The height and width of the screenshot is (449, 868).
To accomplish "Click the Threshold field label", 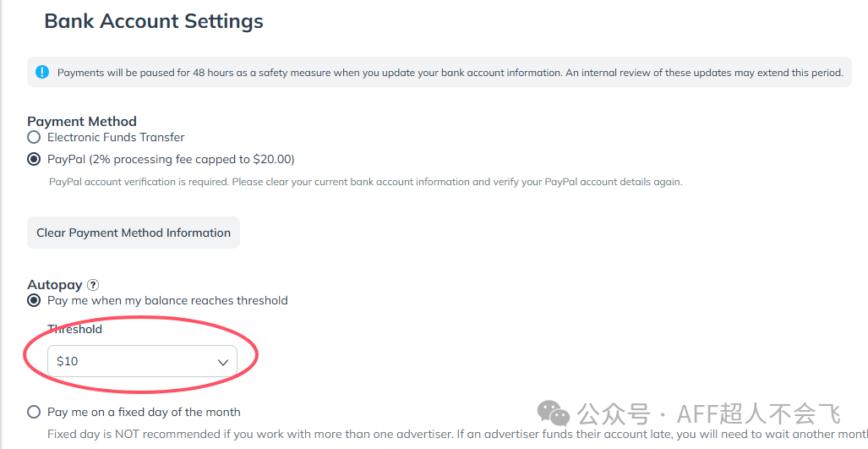I will tap(74, 329).
